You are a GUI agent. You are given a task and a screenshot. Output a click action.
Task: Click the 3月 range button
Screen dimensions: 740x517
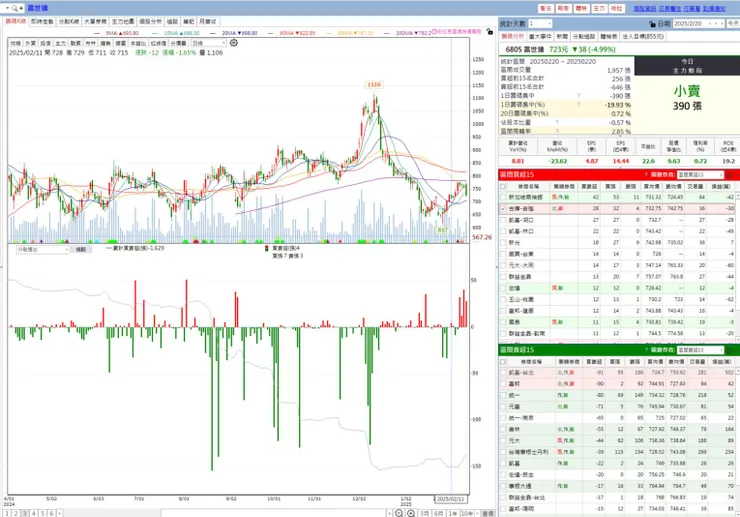click(425, 513)
